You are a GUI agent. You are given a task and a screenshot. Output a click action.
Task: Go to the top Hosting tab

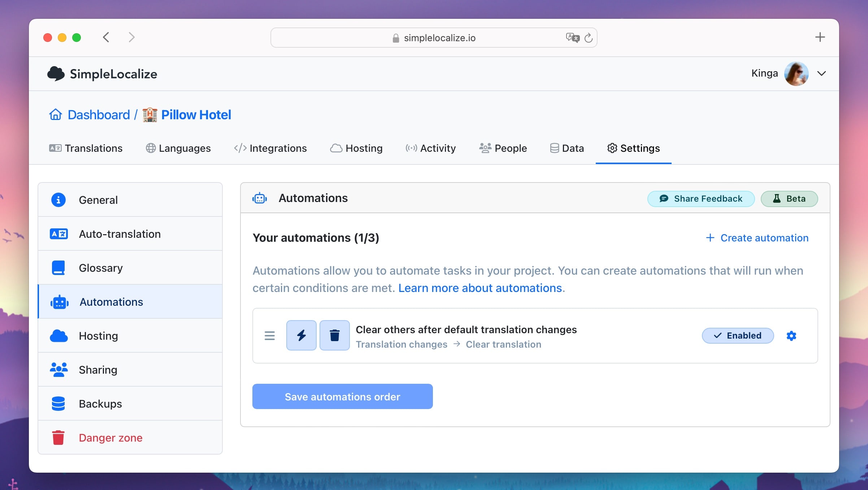(x=356, y=148)
